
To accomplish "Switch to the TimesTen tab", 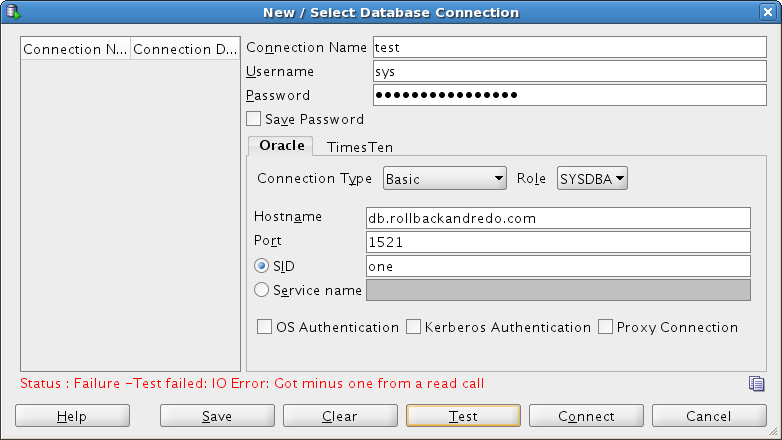I will click(x=360, y=146).
